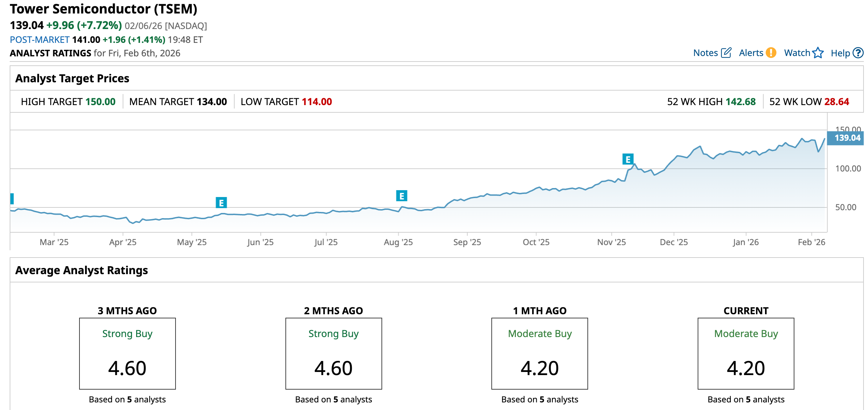Open the Notes link

[705, 53]
